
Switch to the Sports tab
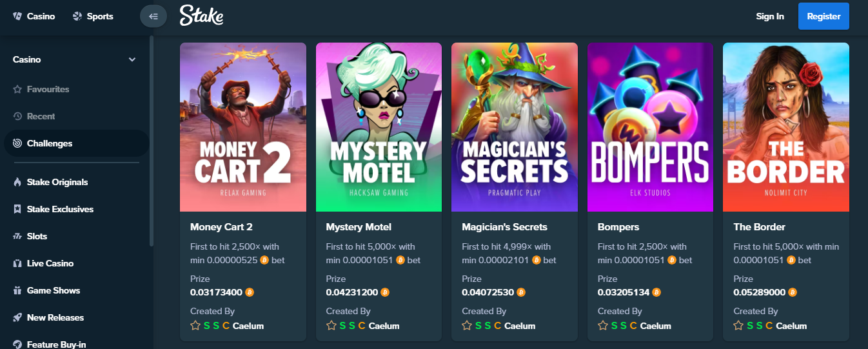click(x=93, y=16)
